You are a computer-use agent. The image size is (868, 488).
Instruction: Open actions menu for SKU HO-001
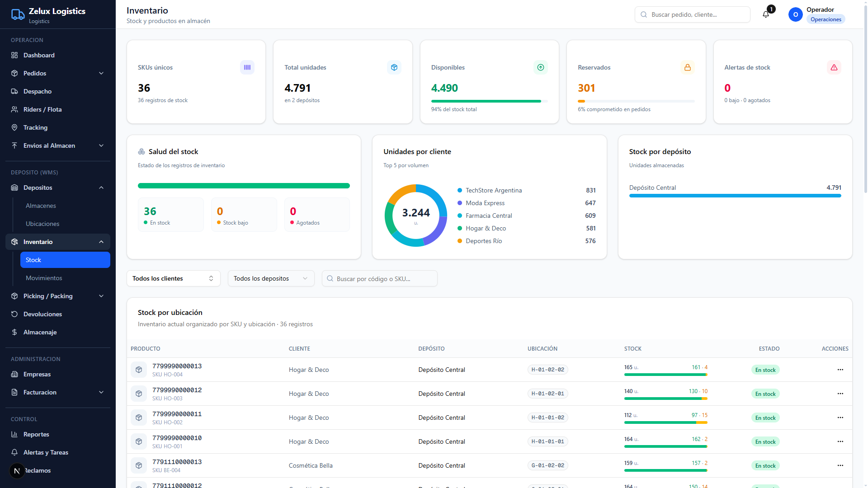point(840,441)
